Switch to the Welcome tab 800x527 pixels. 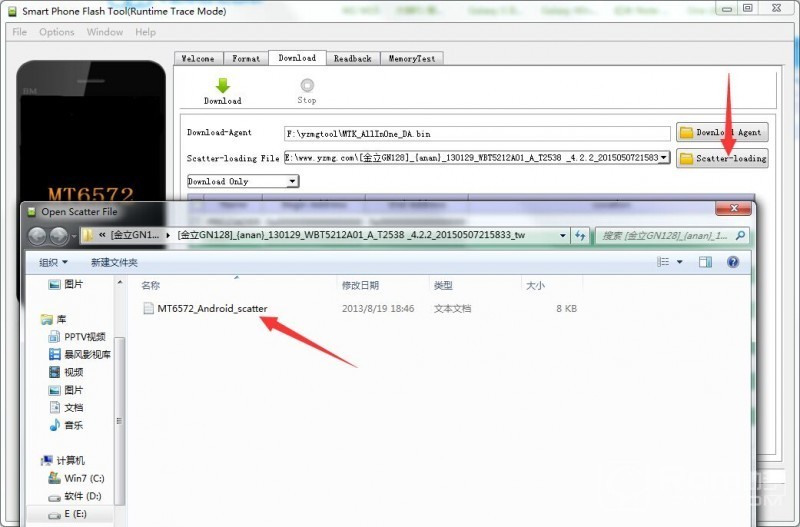tap(198, 59)
